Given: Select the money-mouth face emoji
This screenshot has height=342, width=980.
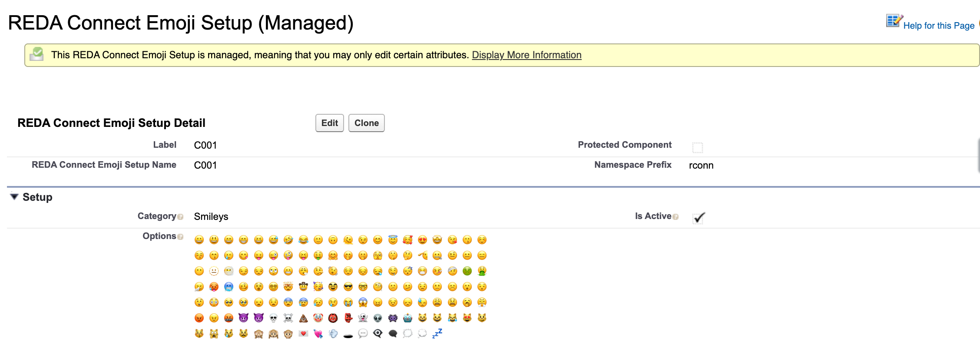Looking at the screenshot, I should [318, 255].
